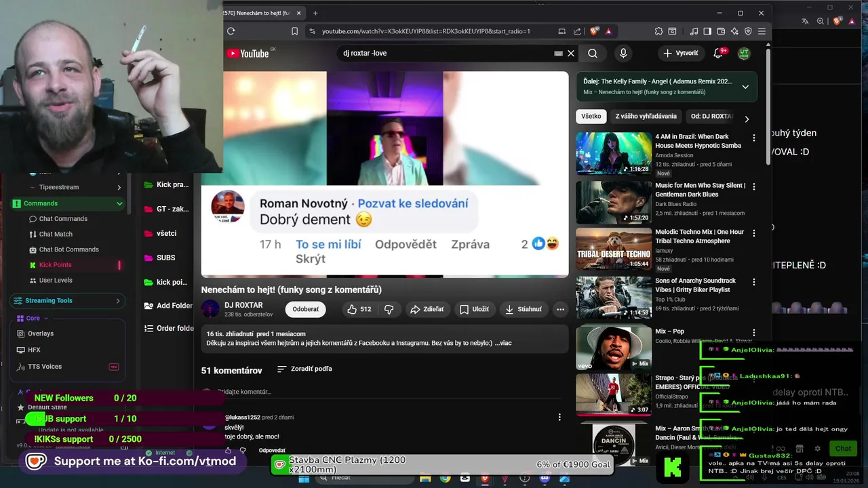Download video via Stiahnuť button
This screenshot has width=868, height=488.
(524, 309)
